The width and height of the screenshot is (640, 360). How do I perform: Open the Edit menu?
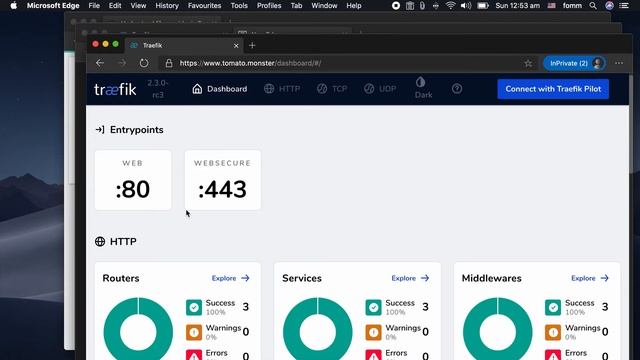point(115,6)
